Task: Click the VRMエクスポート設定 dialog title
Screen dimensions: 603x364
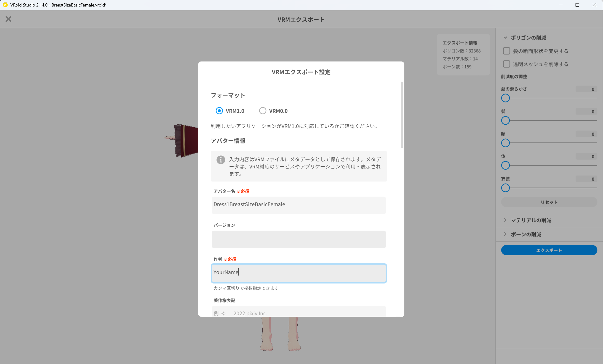Action: pyautogui.click(x=301, y=72)
